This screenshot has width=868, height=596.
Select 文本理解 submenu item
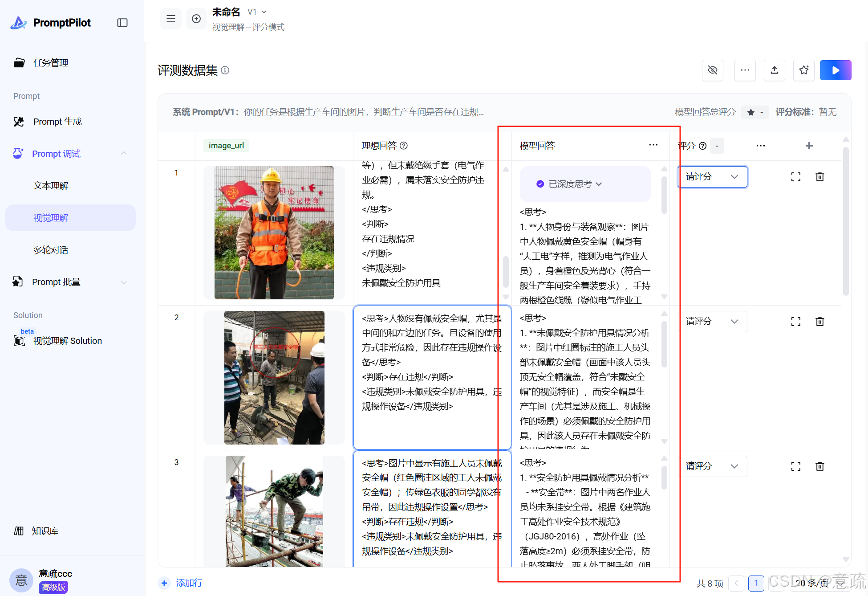click(x=51, y=186)
